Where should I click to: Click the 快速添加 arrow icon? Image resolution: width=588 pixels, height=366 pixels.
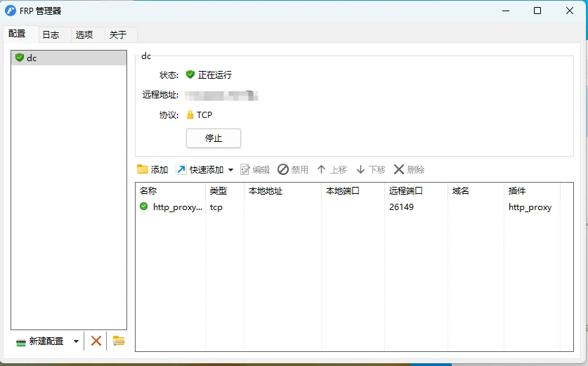click(181, 169)
